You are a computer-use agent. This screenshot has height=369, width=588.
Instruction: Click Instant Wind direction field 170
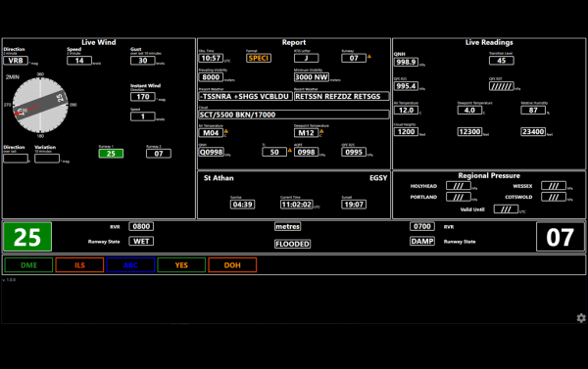143,97
